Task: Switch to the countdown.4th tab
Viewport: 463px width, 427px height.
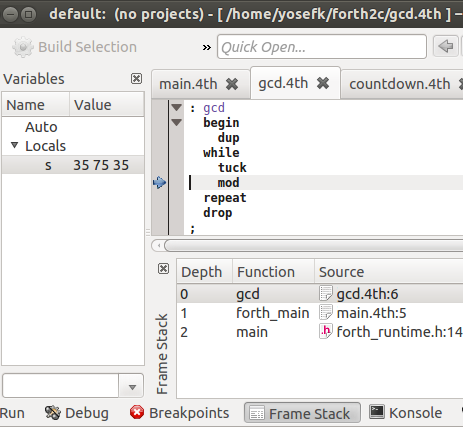Action: click(x=400, y=84)
